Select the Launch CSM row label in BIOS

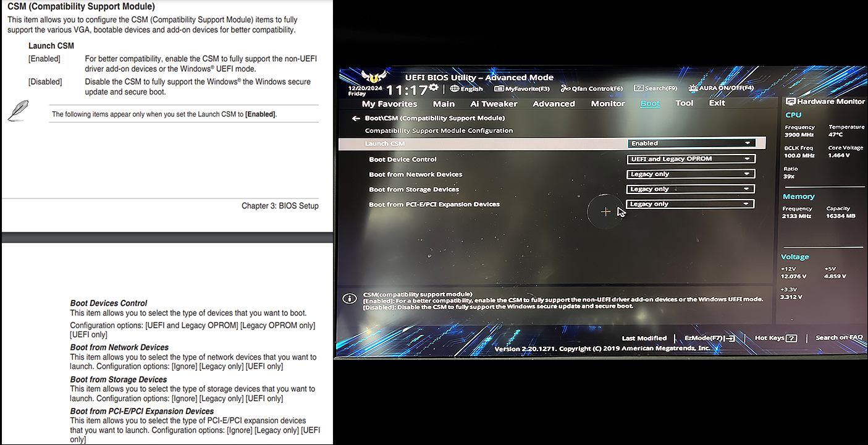point(385,143)
